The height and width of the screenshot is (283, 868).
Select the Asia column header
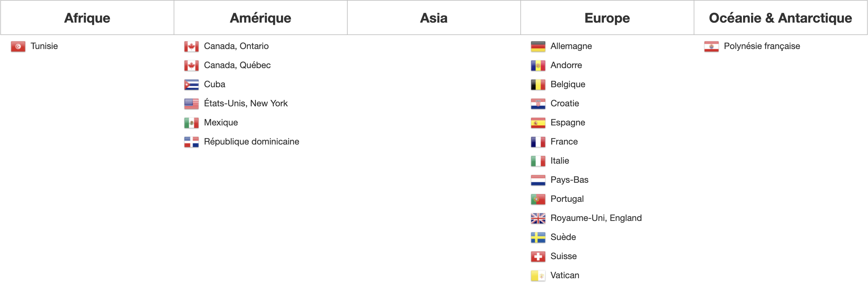434,18
